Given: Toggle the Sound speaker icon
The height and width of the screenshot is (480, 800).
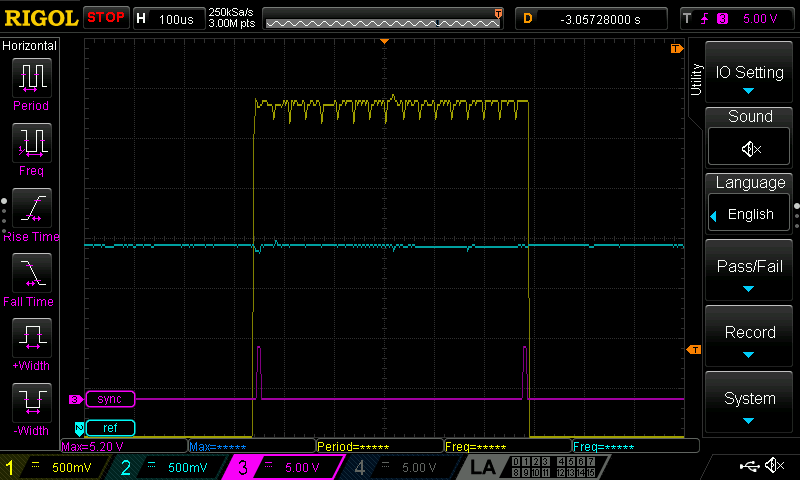Looking at the screenshot, I should [x=750, y=148].
